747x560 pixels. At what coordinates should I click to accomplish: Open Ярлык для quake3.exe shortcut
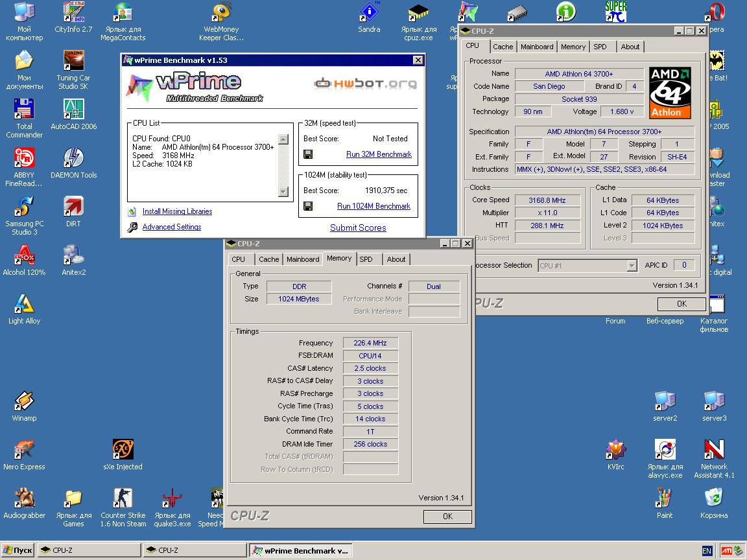pyautogui.click(x=172, y=499)
